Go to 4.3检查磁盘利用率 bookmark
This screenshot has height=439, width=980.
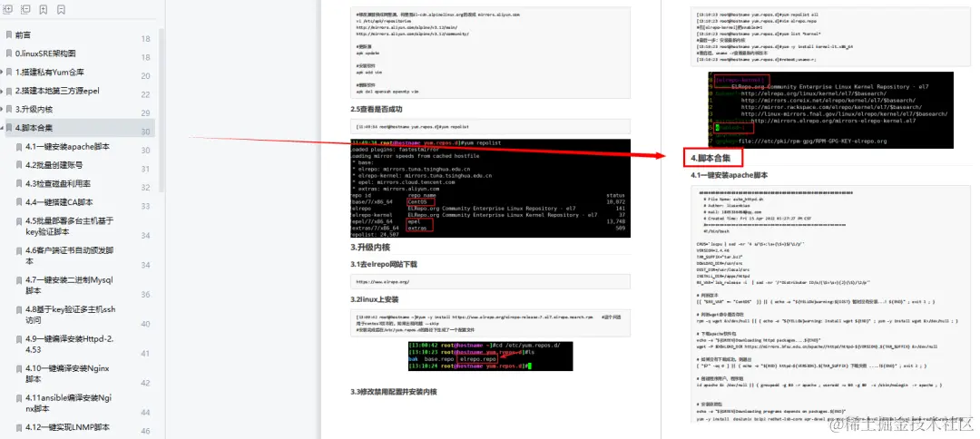point(58,183)
